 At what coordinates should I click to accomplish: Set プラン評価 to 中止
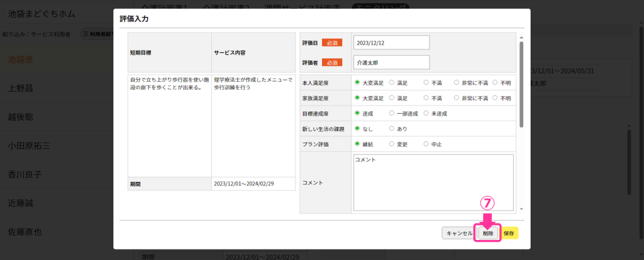click(426, 144)
